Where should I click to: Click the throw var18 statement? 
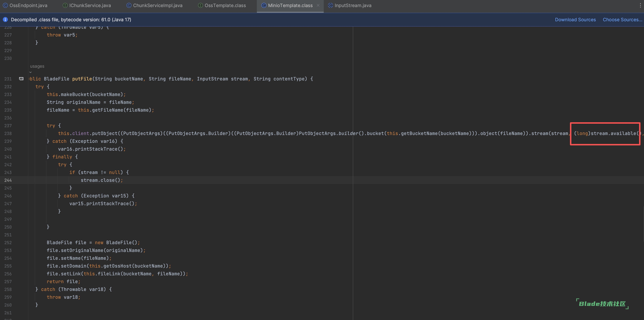click(x=64, y=297)
